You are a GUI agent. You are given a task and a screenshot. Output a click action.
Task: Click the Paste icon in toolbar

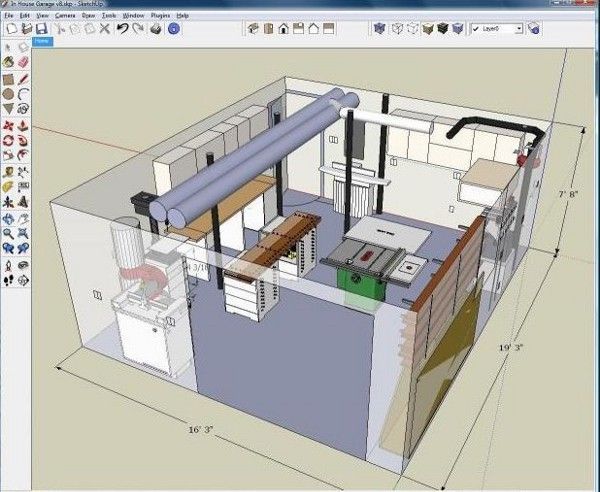point(90,29)
